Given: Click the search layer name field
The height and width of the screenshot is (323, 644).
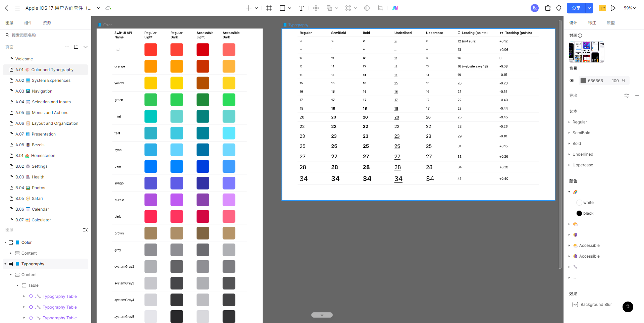Looking at the screenshot, I should [x=46, y=35].
